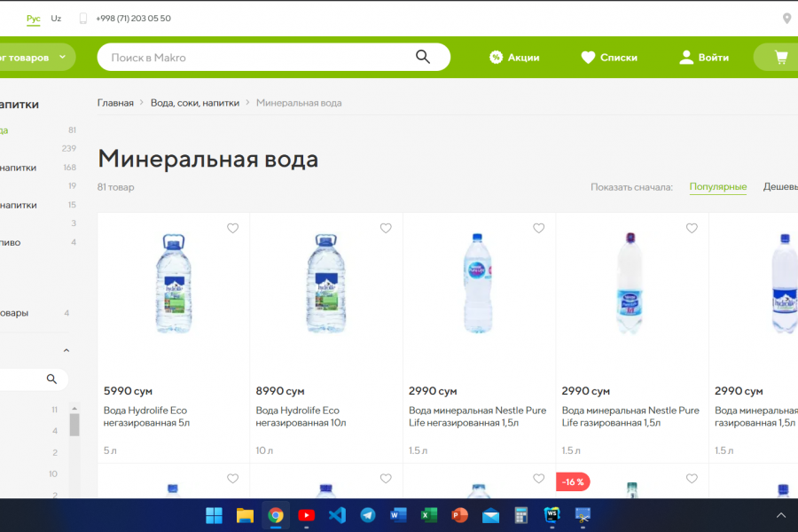Go to Главная breadcrumb link
Screen dimensions: 798x532
[x=115, y=103]
